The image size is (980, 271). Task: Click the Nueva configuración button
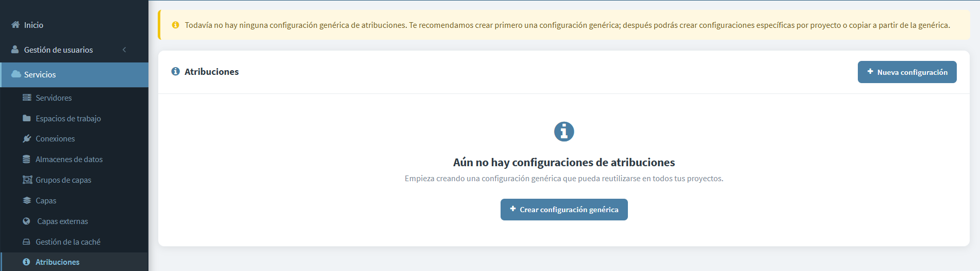907,72
